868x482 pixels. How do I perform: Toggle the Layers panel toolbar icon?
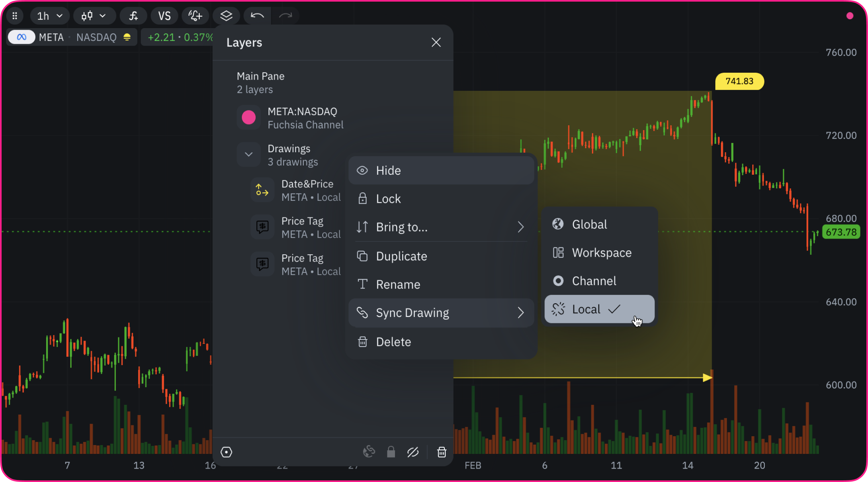(226, 16)
